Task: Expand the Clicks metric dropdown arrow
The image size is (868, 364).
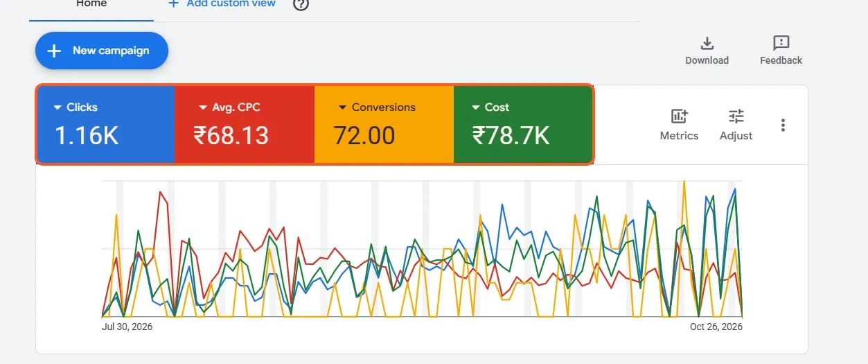Action: tap(57, 107)
